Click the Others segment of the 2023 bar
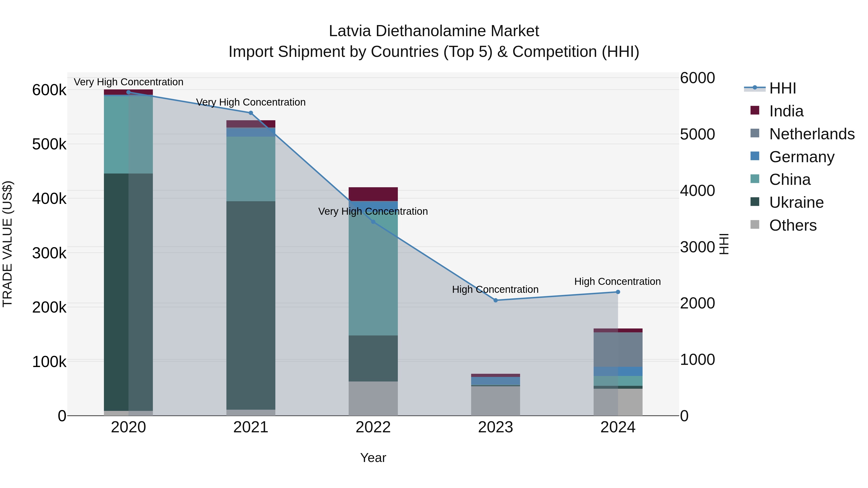Screen dimensions: 868x488 point(495,401)
